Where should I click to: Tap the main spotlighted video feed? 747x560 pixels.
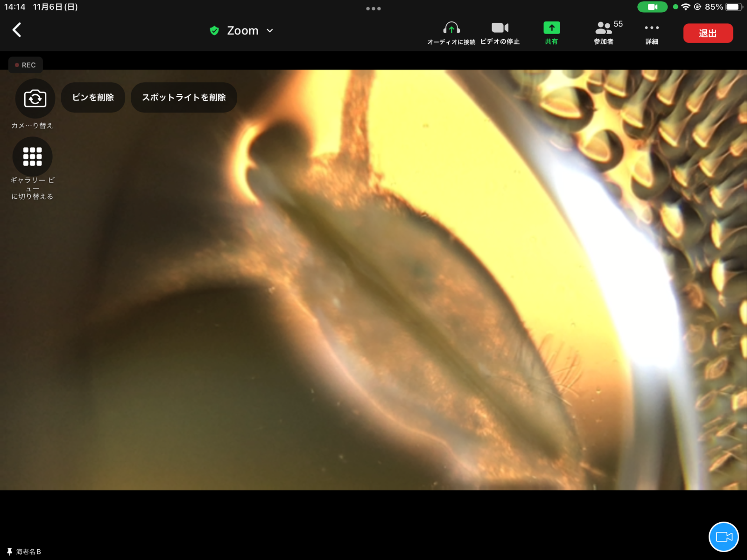[373, 303]
